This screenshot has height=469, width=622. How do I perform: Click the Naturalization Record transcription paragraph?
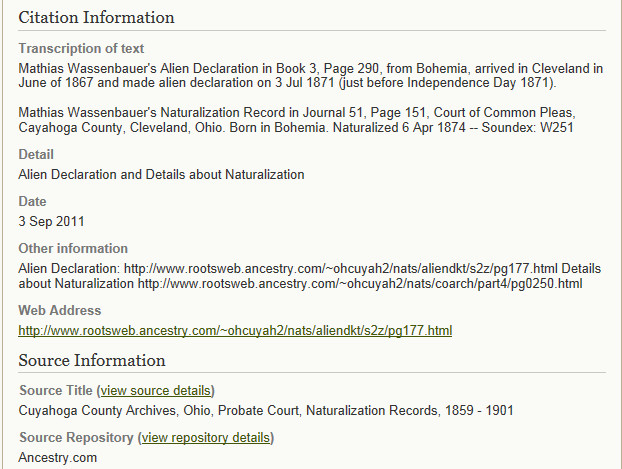pyautogui.click(x=297, y=120)
